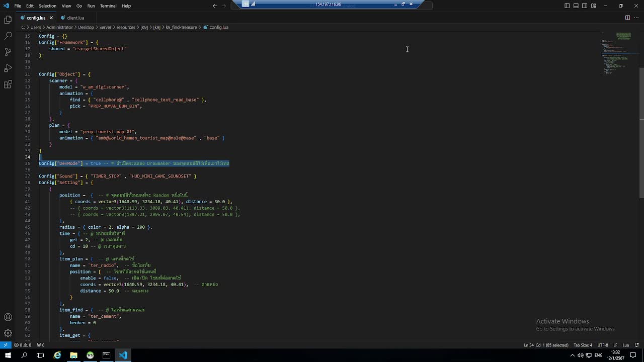Open the Extensions view

click(x=8, y=84)
